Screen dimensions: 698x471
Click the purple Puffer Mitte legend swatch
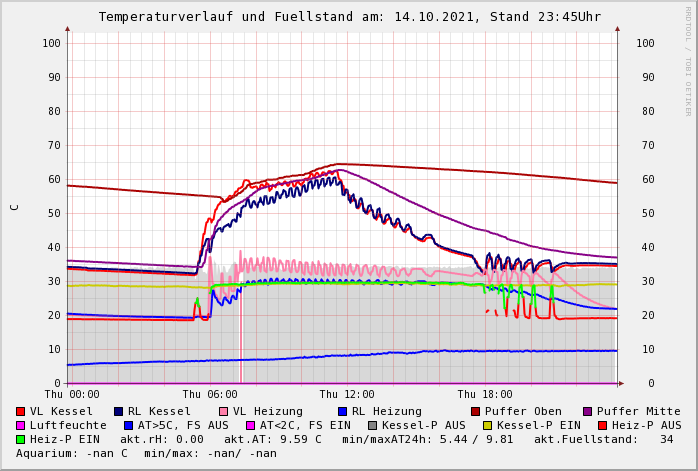[x=588, y=411]
